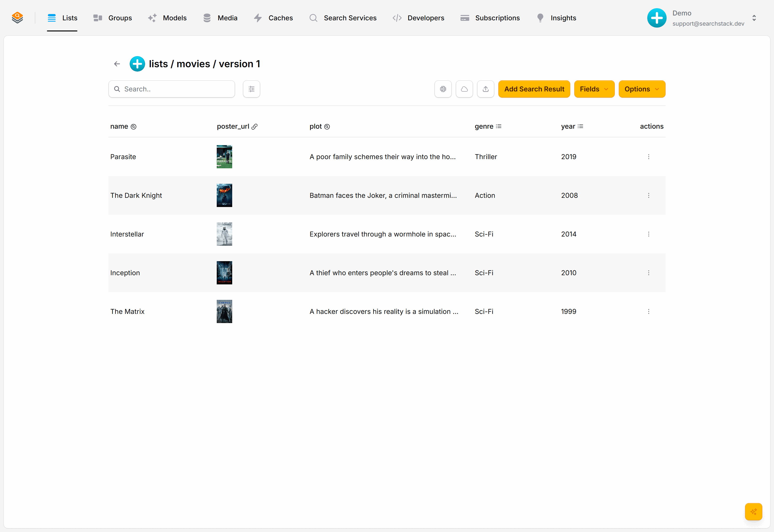Open Subscriptions page
The image size is (774, 532).
pyautogui.click(x=490, y=18)
